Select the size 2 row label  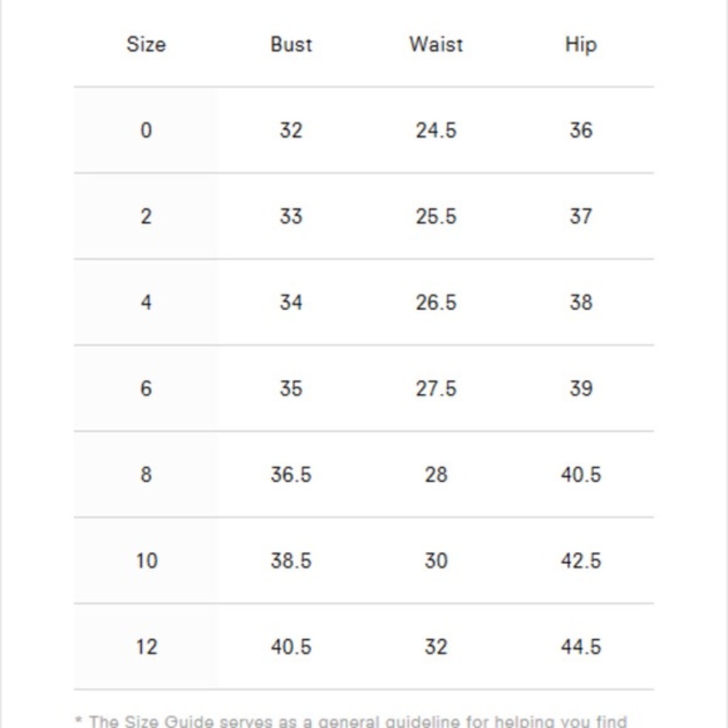(x=146, y=216)
